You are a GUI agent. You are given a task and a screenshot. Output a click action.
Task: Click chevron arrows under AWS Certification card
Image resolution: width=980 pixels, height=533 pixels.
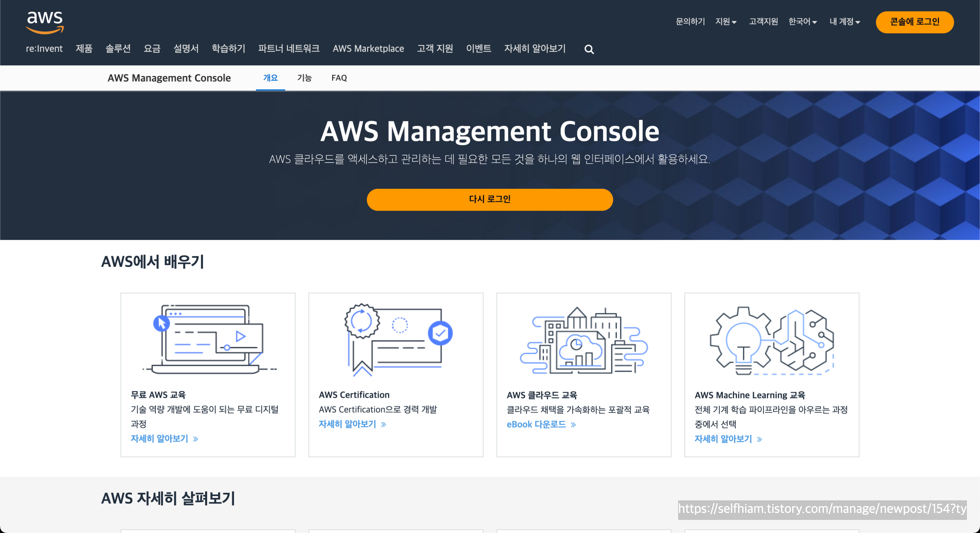[384, 425]
